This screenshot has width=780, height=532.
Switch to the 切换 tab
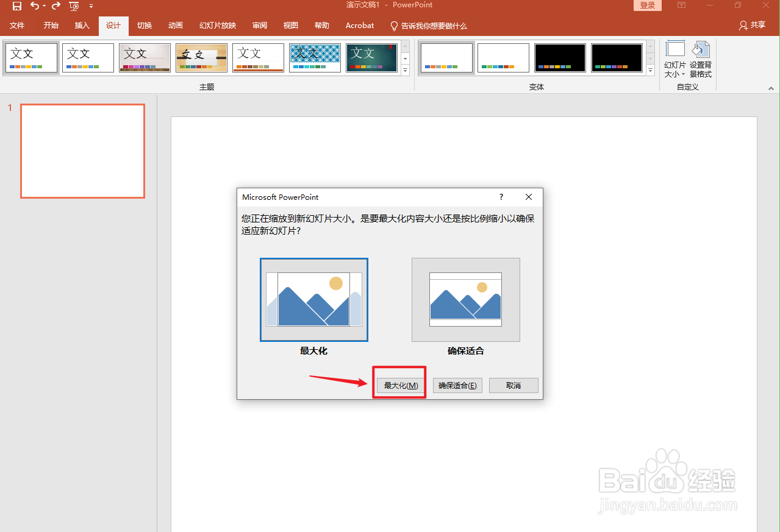pyautogui.click(x=145, y=26)
